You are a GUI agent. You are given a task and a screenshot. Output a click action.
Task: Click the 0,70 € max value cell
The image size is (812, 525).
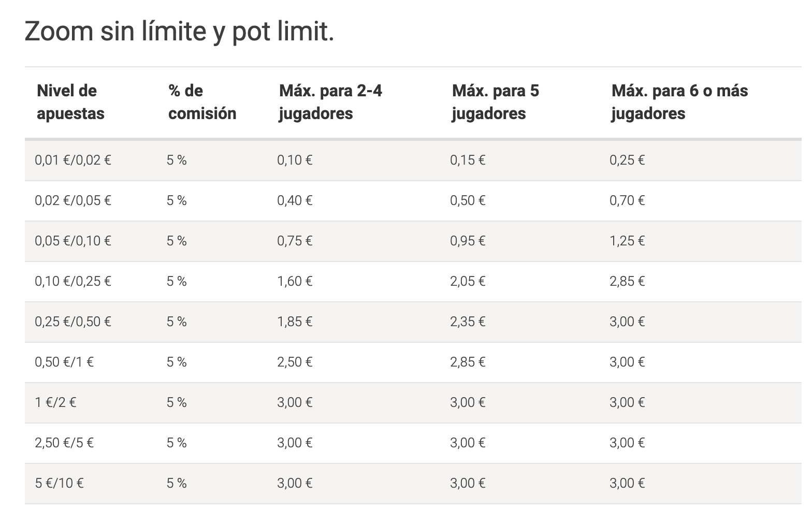coord(627,200)
